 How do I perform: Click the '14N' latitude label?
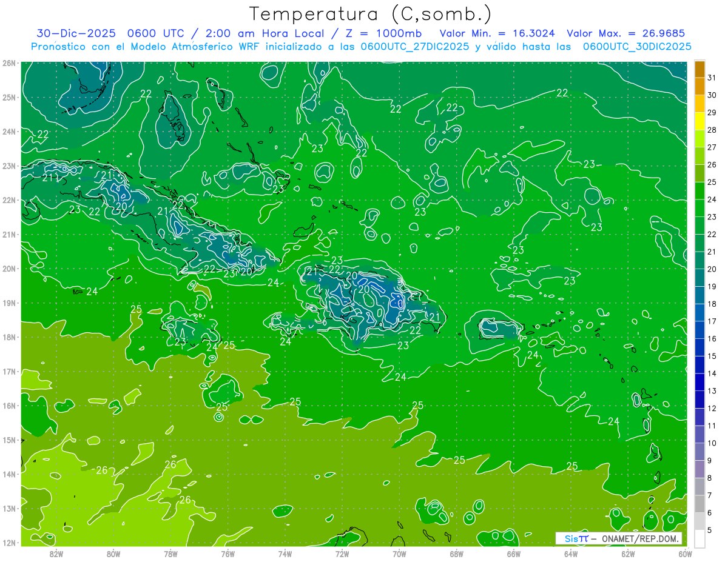pos(9,474)
